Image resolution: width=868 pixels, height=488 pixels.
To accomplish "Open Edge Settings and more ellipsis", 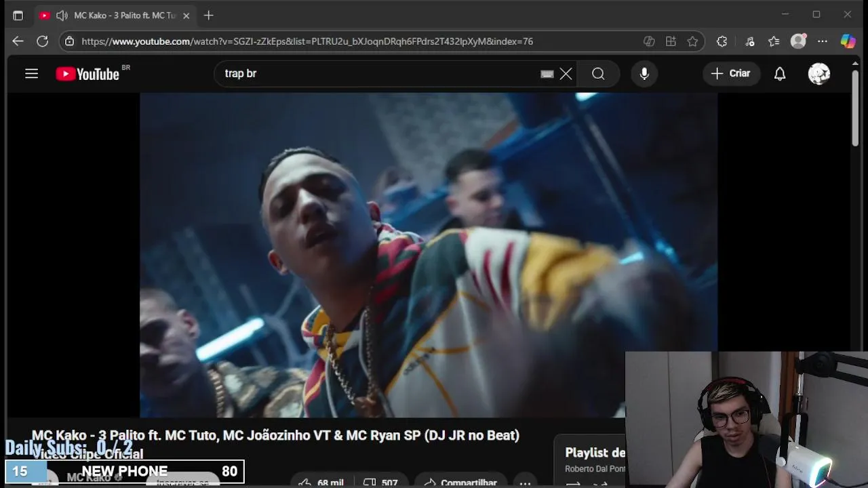I will click(823, 41).
